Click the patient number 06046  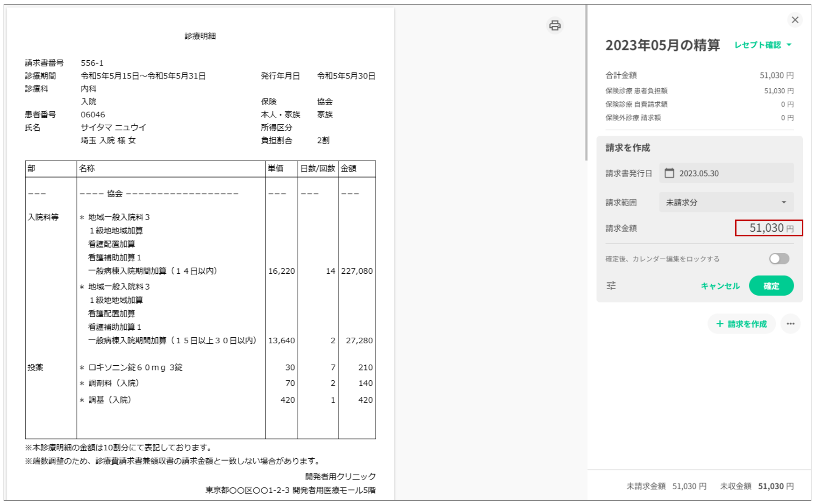tap(93, 114)
